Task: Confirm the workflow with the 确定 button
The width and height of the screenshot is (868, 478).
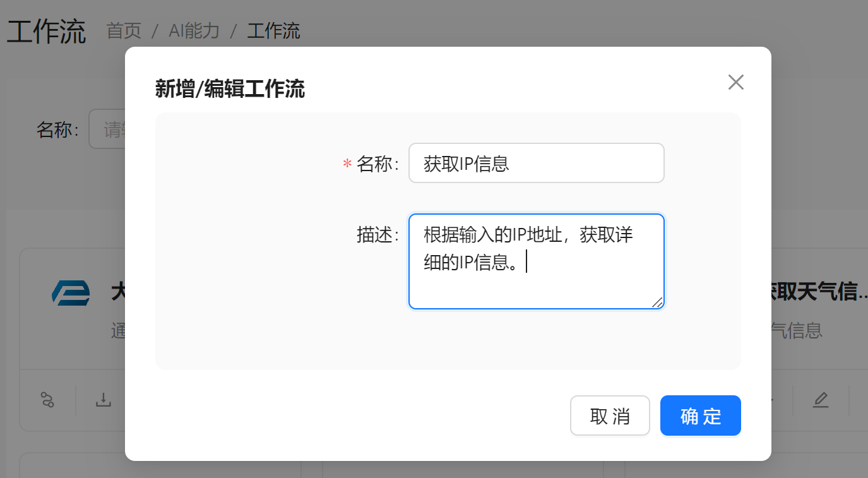Action: (700, 415)
